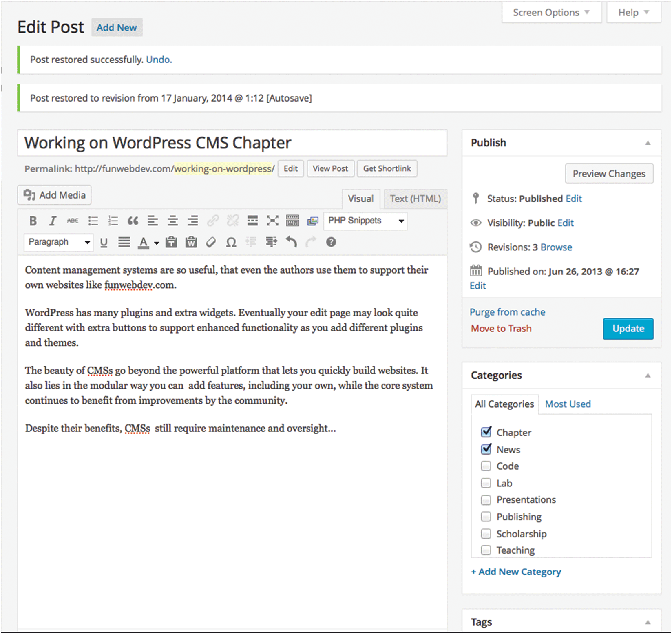This screenshot has height=634, width=672.
Task: Click the bulleted list icon
Action: (x=93, y=221)
